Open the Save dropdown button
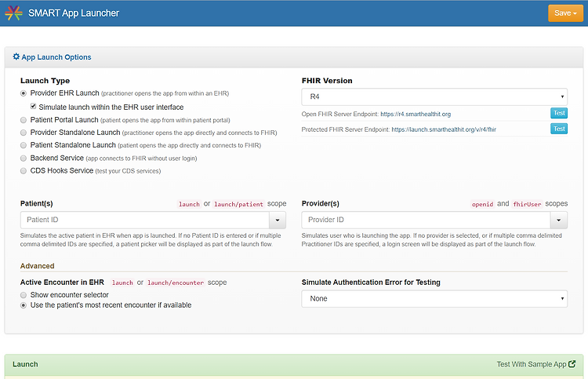This screenshot has width=588, height=379. [565, 13]
